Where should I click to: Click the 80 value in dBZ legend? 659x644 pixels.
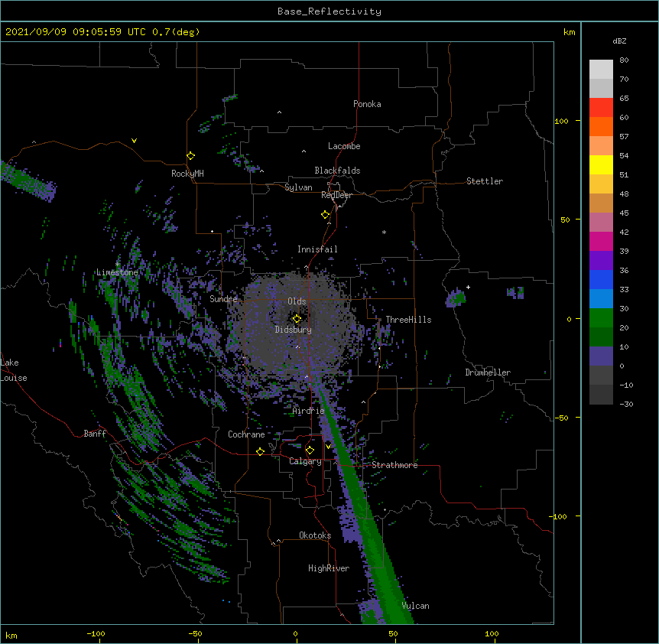click(x=624, y=60)
